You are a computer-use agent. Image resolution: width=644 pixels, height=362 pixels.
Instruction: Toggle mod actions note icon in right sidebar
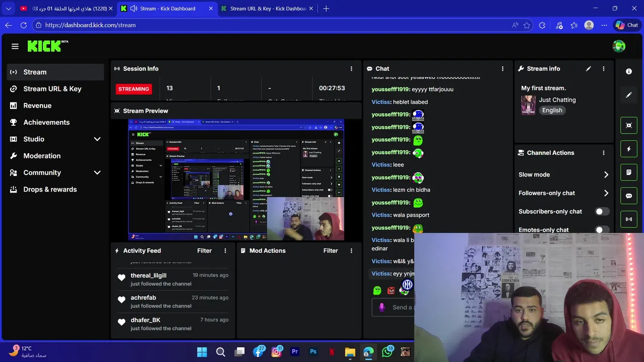pos(629,172)
